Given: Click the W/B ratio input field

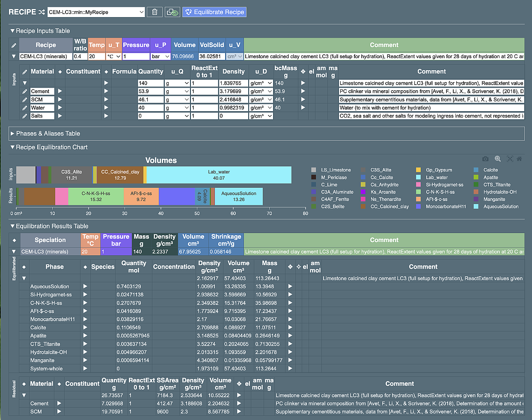Looking at the screenshot, I should click(80, 56).
